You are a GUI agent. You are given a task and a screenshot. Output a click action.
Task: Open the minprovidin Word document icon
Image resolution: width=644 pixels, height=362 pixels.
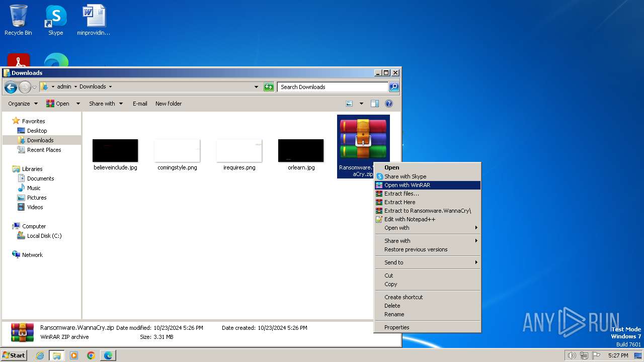(x=94, y=20)
